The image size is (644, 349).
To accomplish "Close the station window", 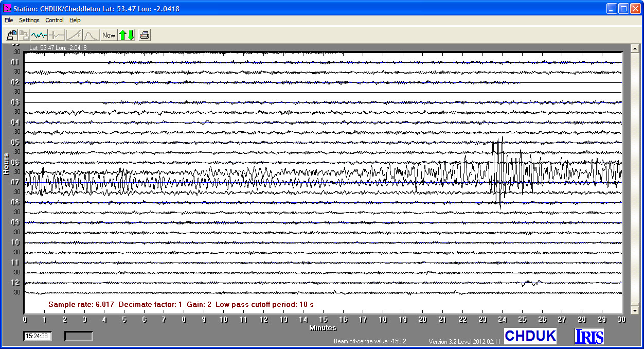I will tap(635, 8).
